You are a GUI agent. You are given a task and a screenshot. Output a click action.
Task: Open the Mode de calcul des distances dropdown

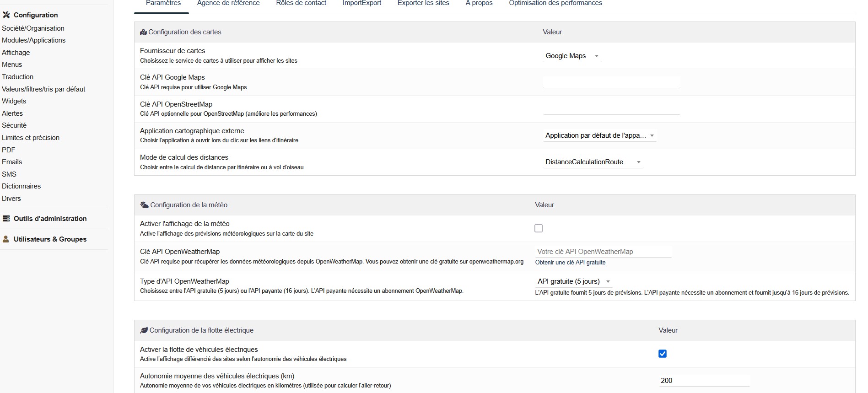click(593, 162)
